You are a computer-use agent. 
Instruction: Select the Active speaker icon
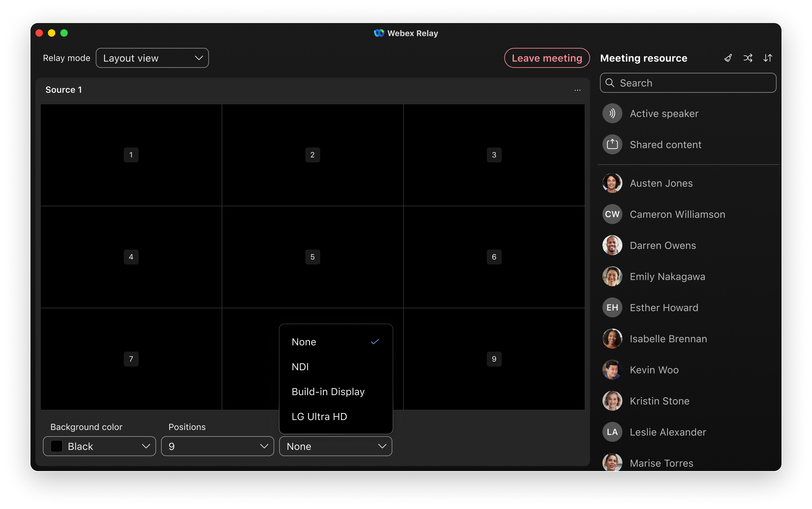point(612,114)
